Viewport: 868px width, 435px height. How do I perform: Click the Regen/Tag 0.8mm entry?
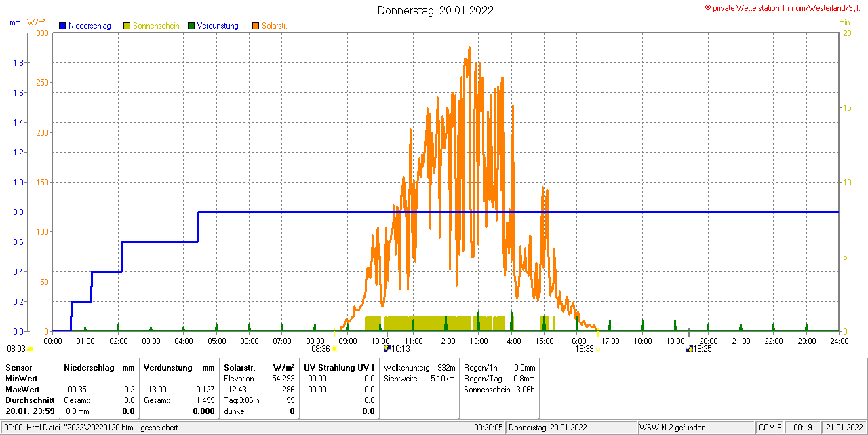(499, 378)
